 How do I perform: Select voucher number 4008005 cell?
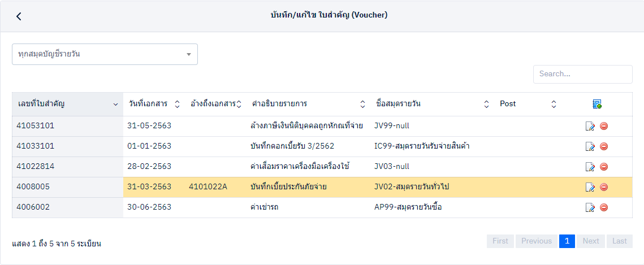(x=67, y=187)
